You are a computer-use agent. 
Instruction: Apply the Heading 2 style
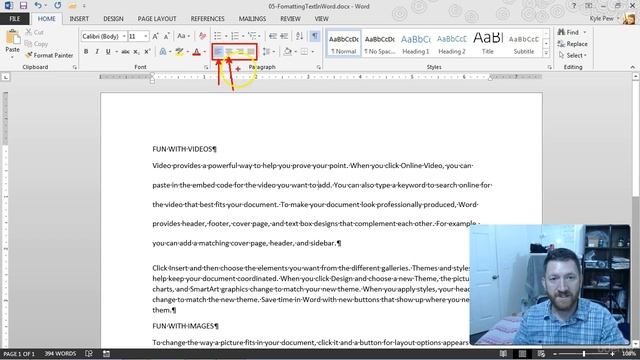click(451, 44)
